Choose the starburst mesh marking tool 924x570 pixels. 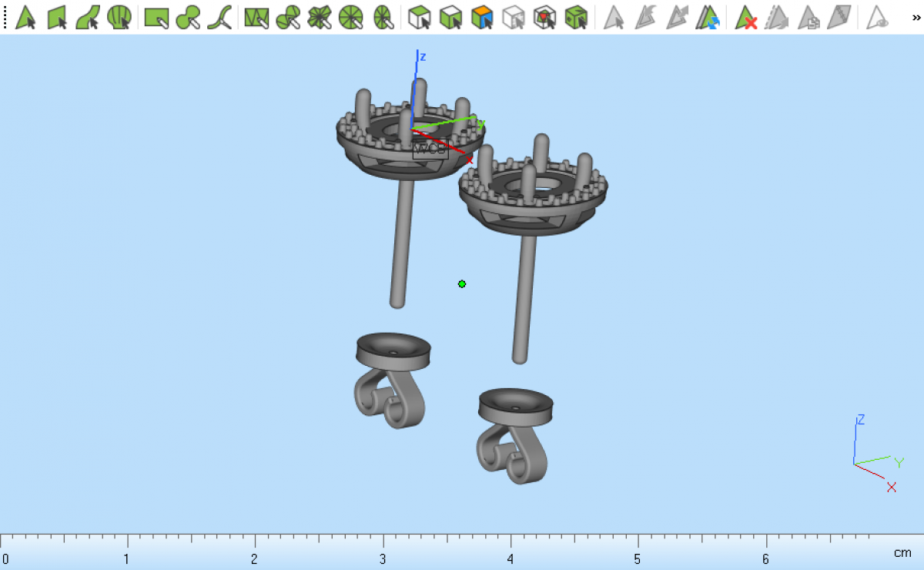320,17
